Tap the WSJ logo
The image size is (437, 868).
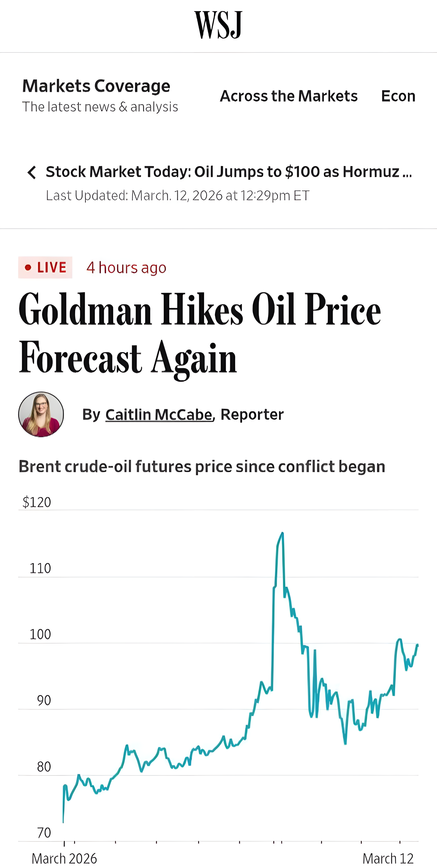[218, 25]
